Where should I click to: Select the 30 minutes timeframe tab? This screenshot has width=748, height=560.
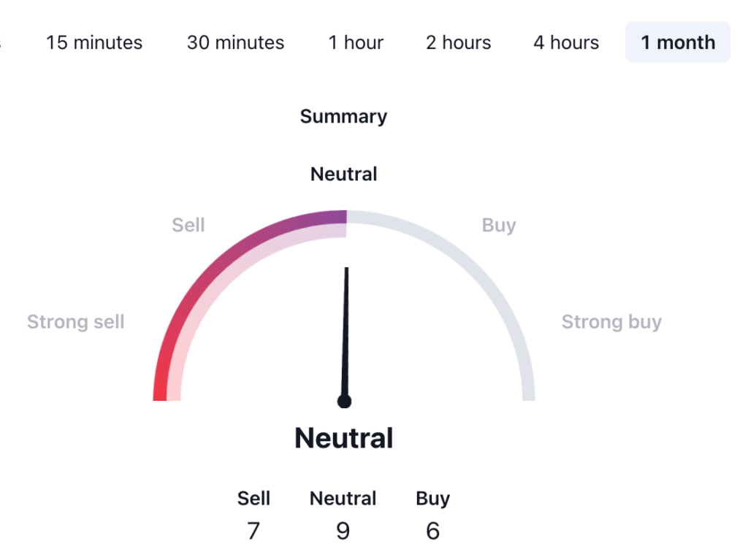point(235,42)
